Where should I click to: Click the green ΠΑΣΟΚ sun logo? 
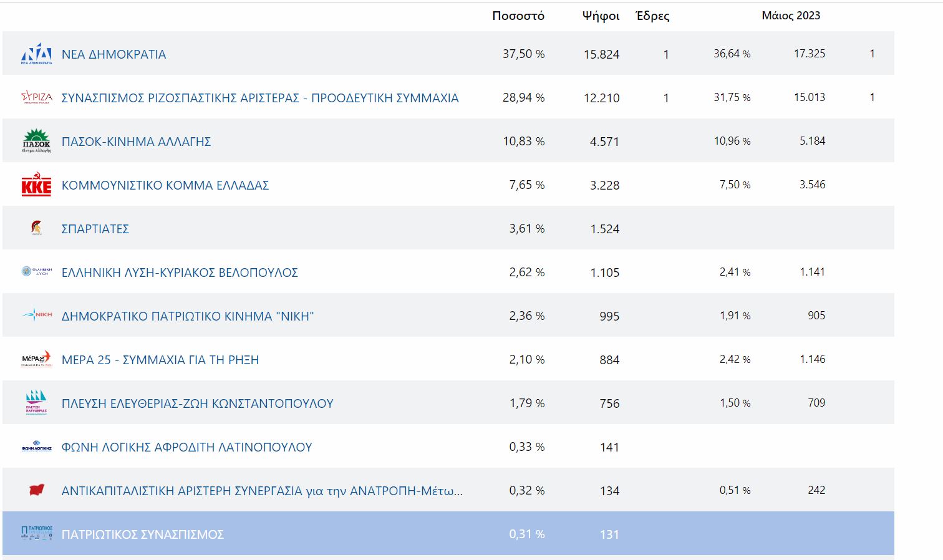(36, 141)
